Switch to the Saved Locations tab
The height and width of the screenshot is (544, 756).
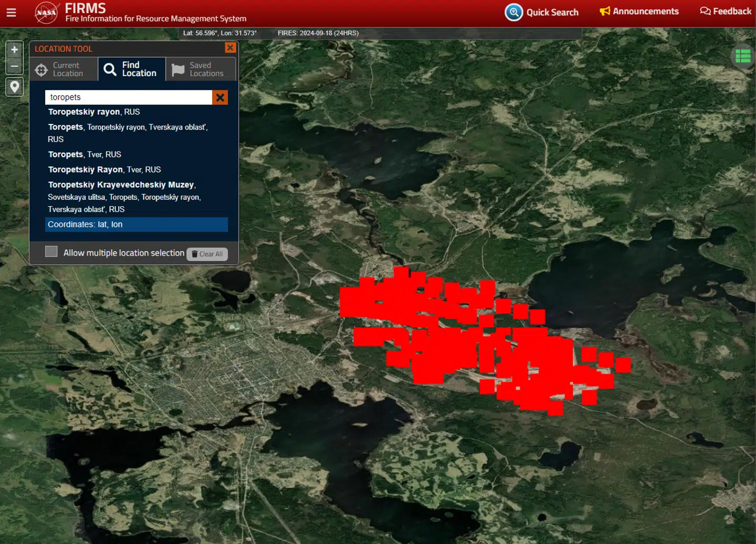[201, 69]
